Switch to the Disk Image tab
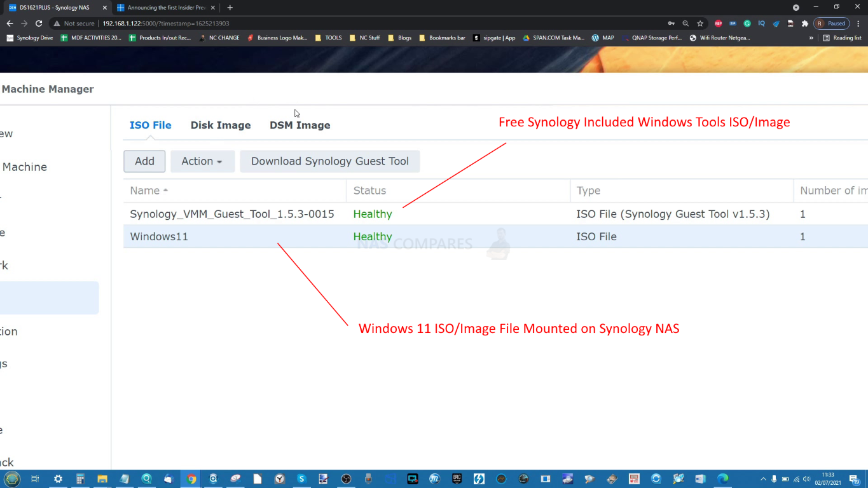This screenshot has height=488, width=868. coord(221,125)
